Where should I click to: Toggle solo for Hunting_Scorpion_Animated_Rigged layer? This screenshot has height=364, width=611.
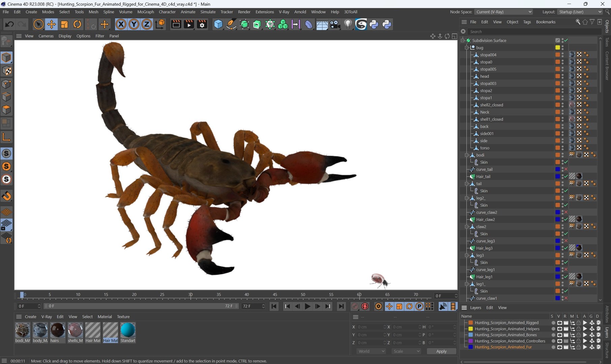[553, 323]
